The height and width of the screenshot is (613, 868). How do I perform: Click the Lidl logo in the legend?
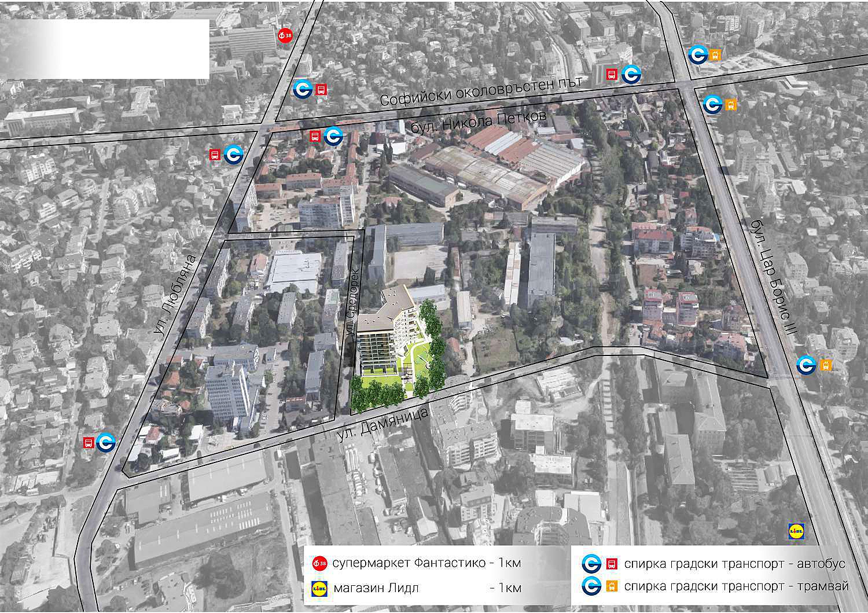tap(319, 588)
